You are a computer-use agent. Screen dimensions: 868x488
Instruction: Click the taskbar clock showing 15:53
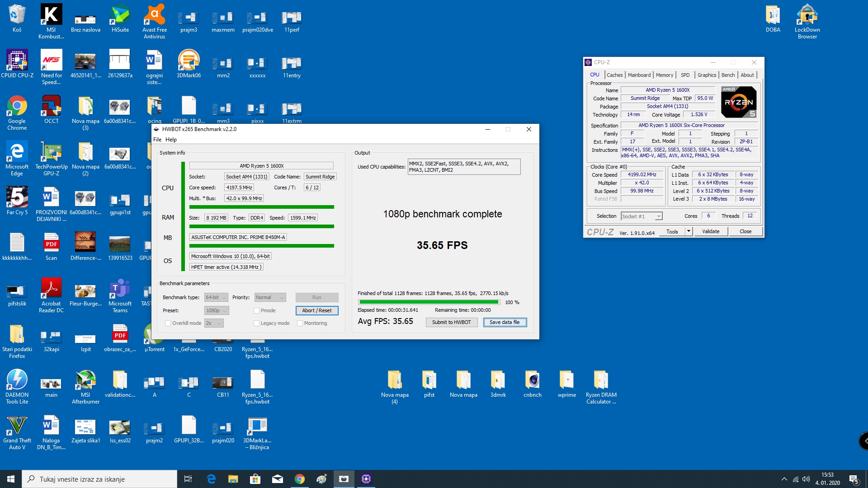tap(827, 479)
